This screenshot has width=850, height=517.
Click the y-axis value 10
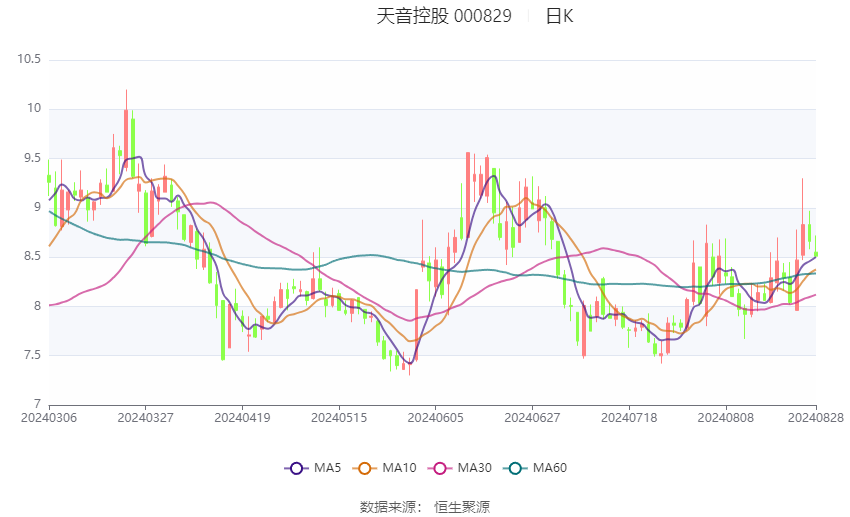[x=34, y=108]
